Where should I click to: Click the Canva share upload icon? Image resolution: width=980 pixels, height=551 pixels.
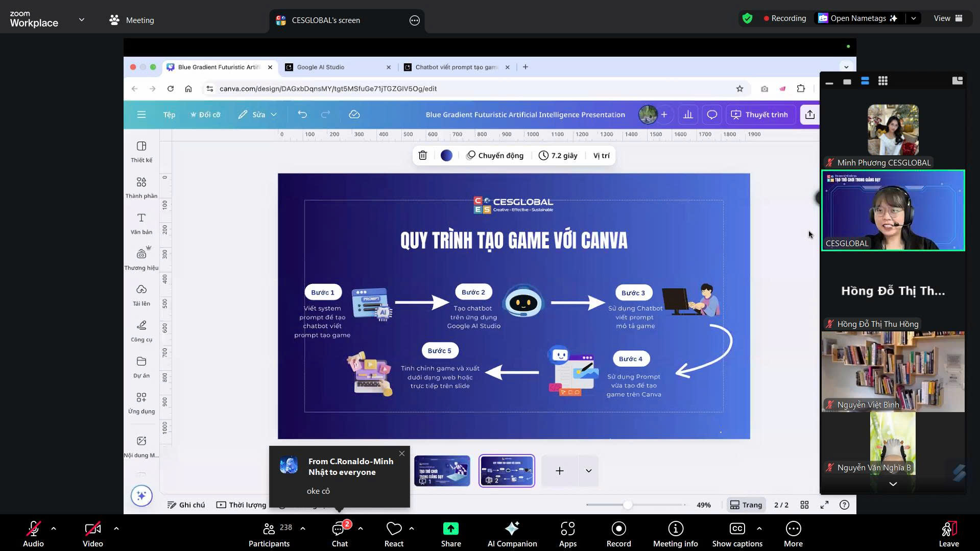tap(810, 114)
